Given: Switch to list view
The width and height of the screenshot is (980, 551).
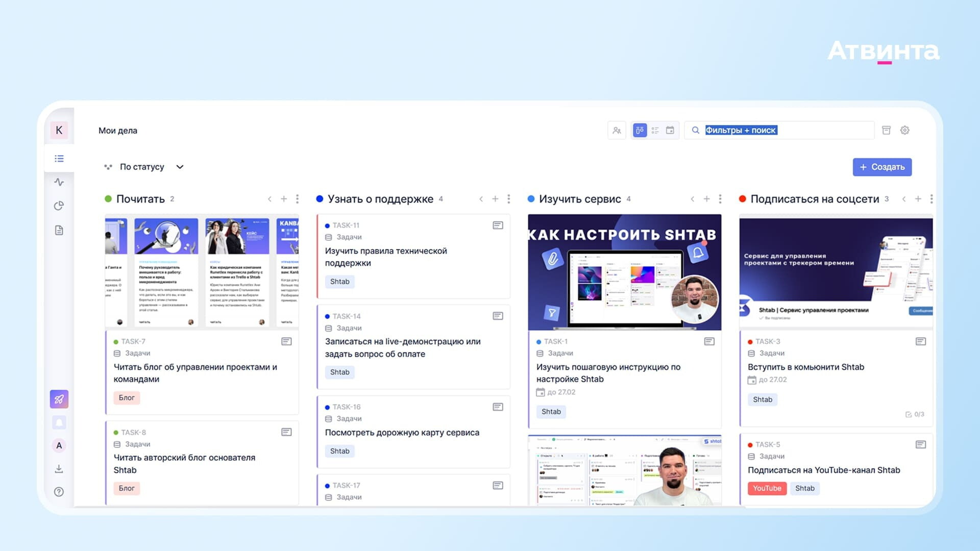Looking at the screenshot, I should coord(655,131).
